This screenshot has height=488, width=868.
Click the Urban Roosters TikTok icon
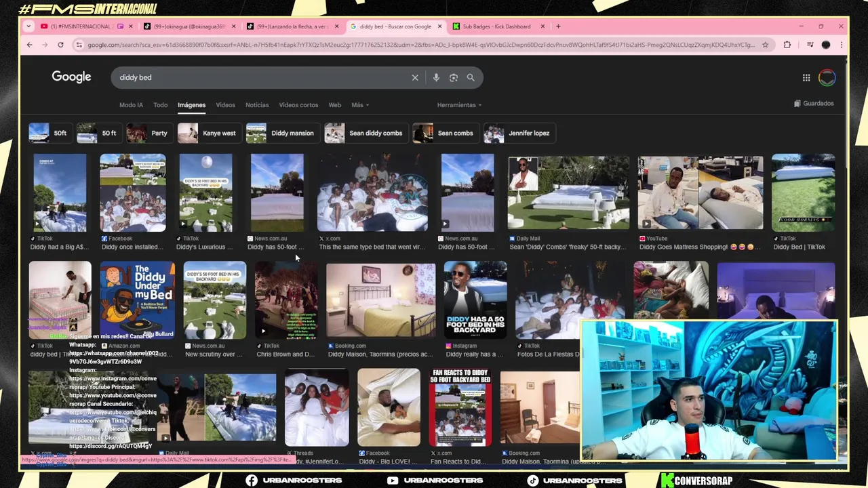(x=533, y=481)
